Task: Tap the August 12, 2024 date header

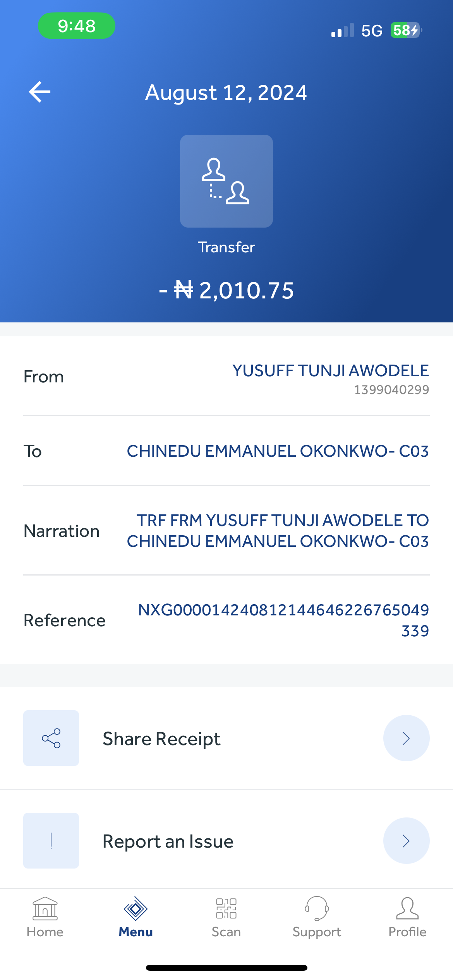Action: (x=226, y=93)
